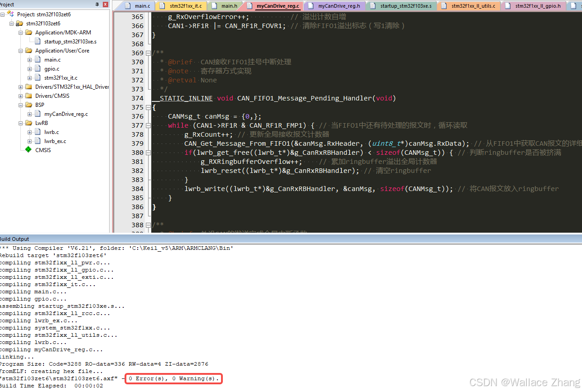Click the file icon on main.h tab
The width and height of the screenshot is (582, 392).
click(215, 6)
